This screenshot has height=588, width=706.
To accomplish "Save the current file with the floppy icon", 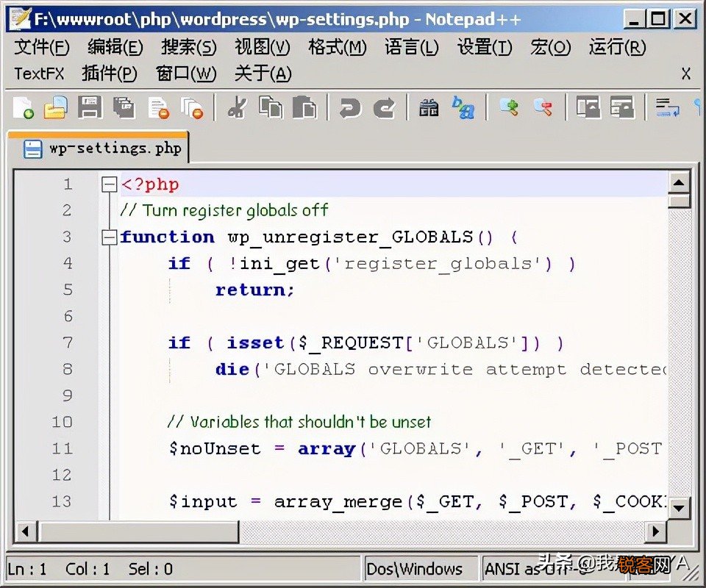I will point(90,107).
